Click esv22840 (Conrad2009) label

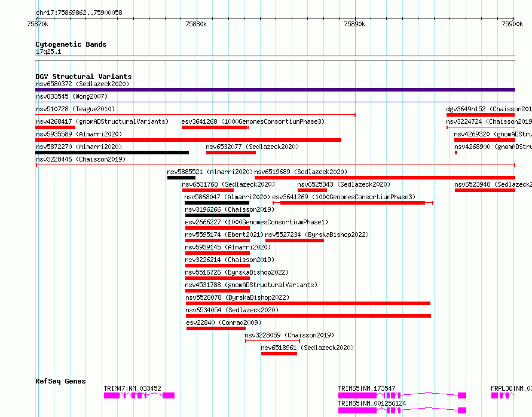[224, 322]
